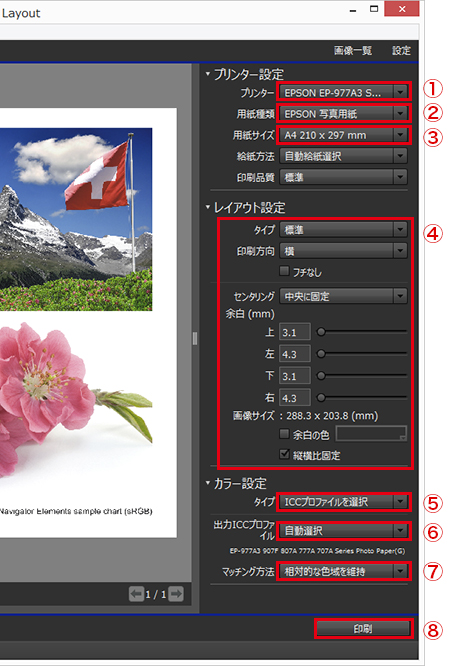Open the 設定 tab
The height and width of the screenshot is (666, 455).
401,51
